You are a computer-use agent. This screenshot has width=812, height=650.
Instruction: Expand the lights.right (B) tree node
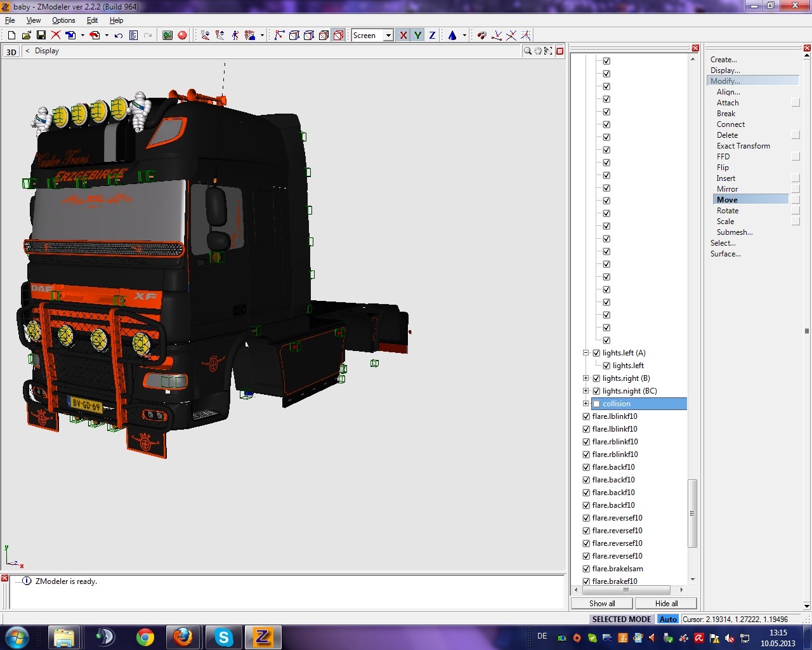[586, 378]
